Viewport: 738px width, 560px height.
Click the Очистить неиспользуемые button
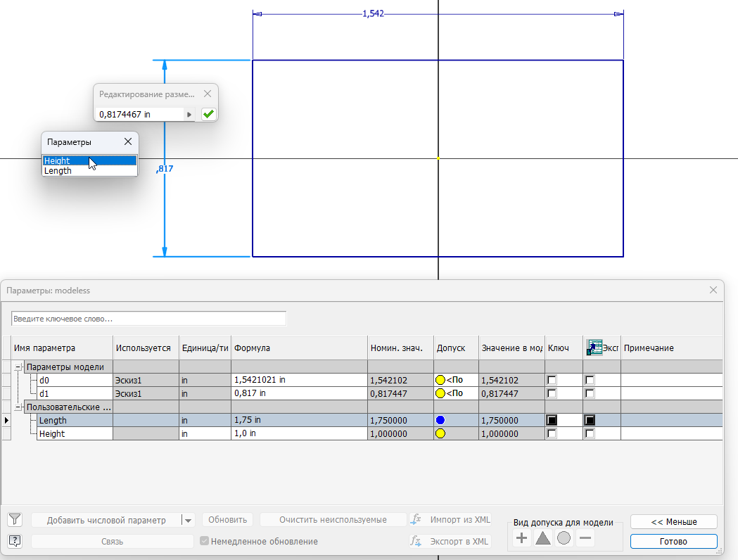point(333,519)
